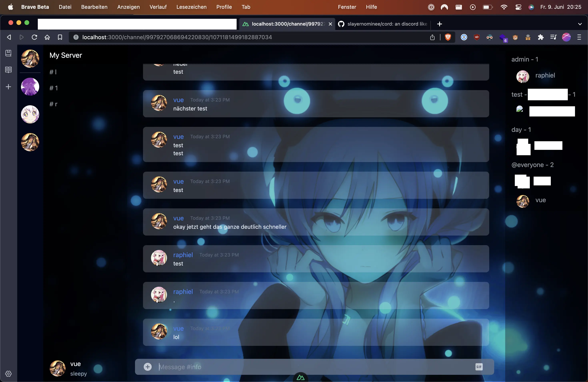Viewport: 588px width, 382px height.
Task: Open the Lesezeichen menu
Action: [191, 7]
